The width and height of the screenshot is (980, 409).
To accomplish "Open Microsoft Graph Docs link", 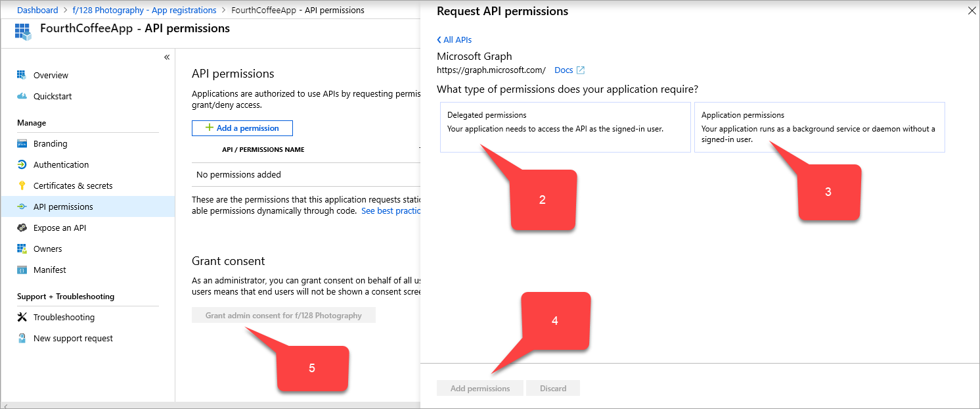I will click(x=564, y=70).
